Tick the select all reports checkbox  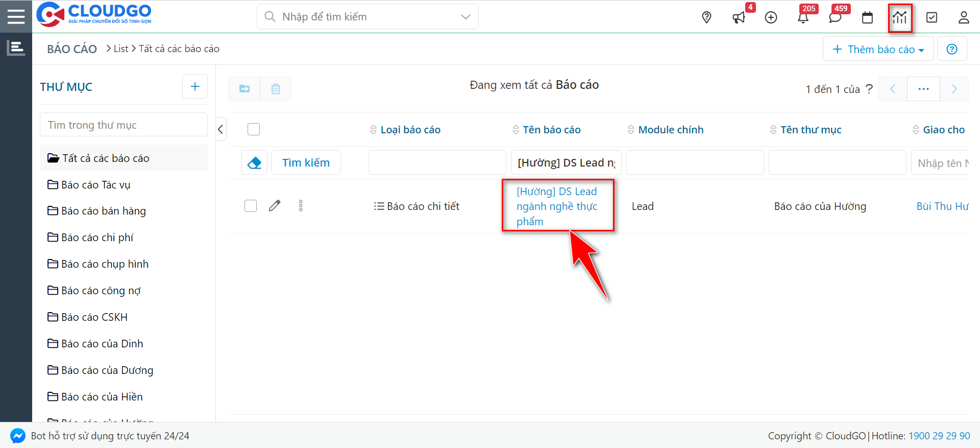click(x=254, y=129)
